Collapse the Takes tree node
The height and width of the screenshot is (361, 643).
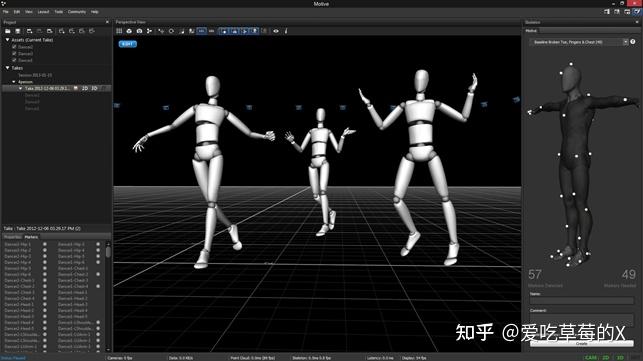pos(7,68)
